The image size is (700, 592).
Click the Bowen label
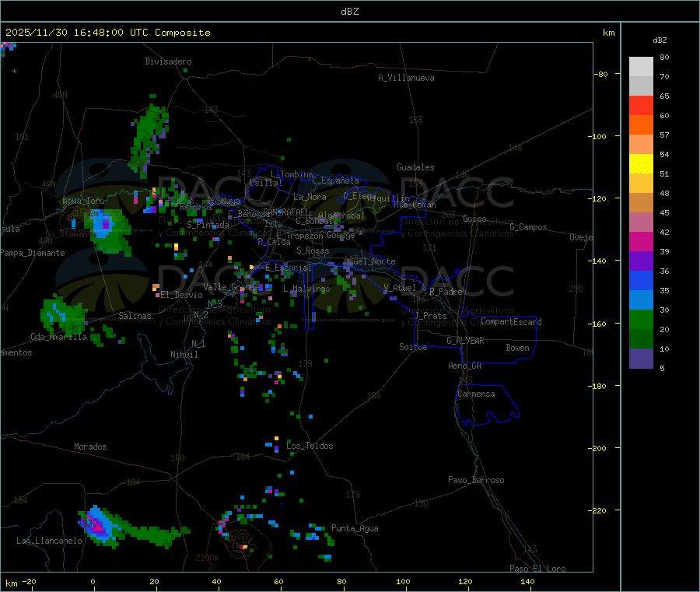pos(518,348)
